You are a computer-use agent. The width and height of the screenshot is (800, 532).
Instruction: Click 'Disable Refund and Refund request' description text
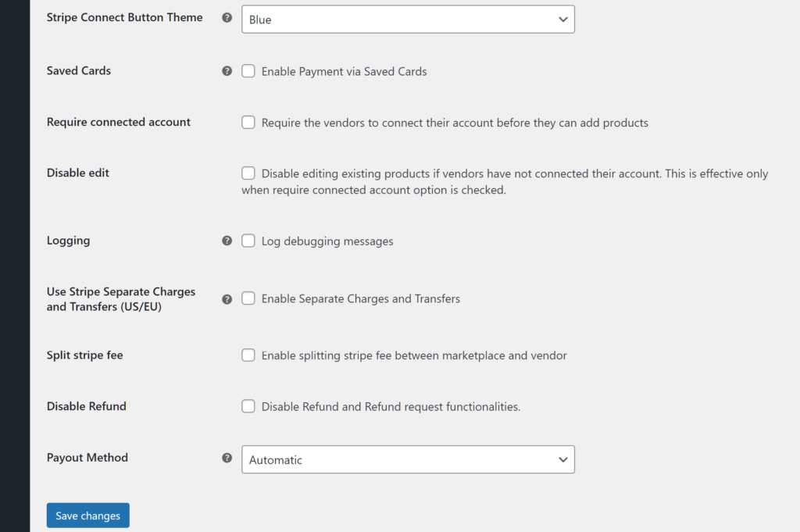pyautogui.click(x=391, y=407)
